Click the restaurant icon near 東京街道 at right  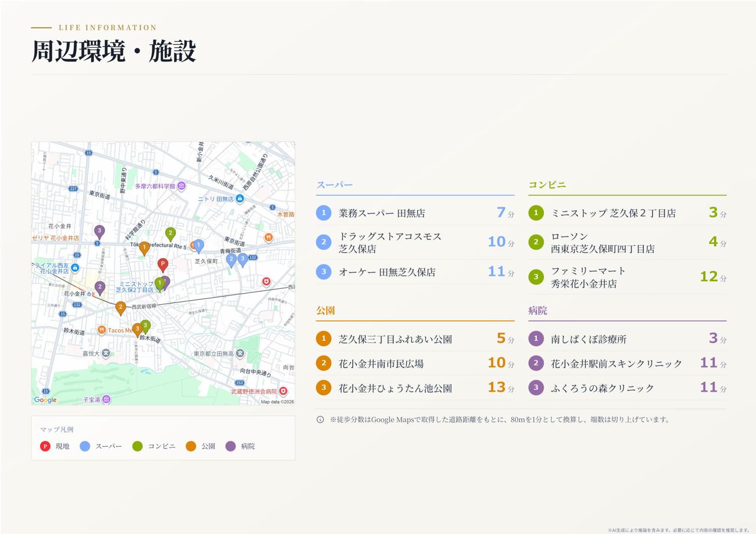(x=268, y=237)
